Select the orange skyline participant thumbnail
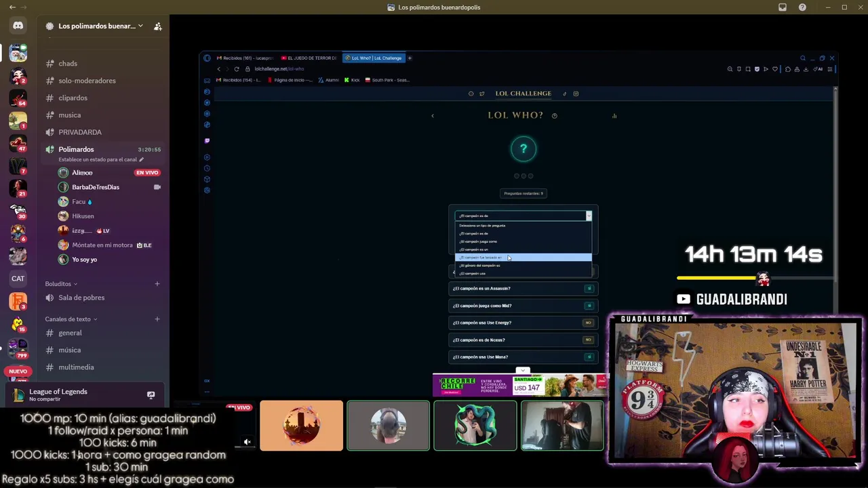 pos(301,426)
